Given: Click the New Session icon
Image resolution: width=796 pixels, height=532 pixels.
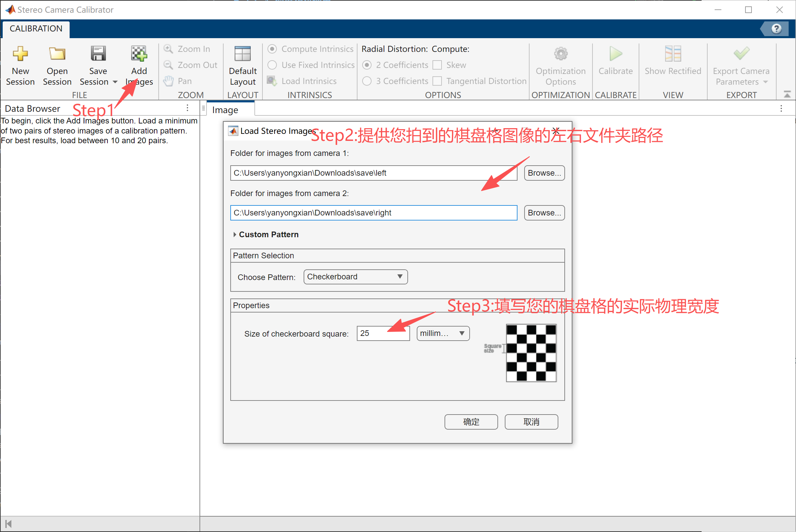Looking at the screenshot, I should tap(20, 54).
